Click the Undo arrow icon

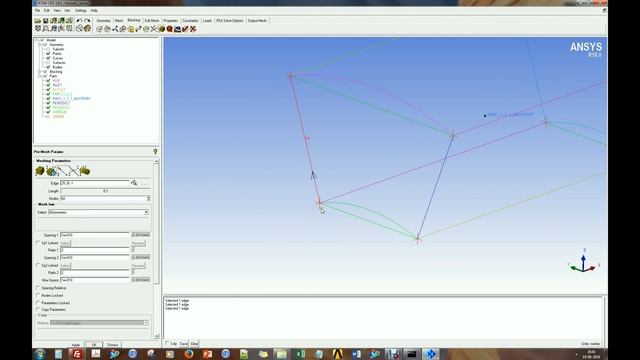[x=80, y=21]
